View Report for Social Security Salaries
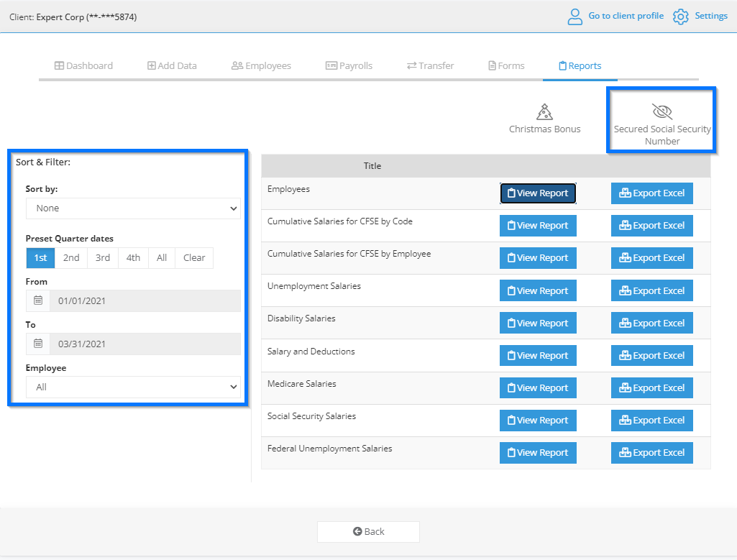Viewport: 737px width, 560px height. click(x=538, y=421)
